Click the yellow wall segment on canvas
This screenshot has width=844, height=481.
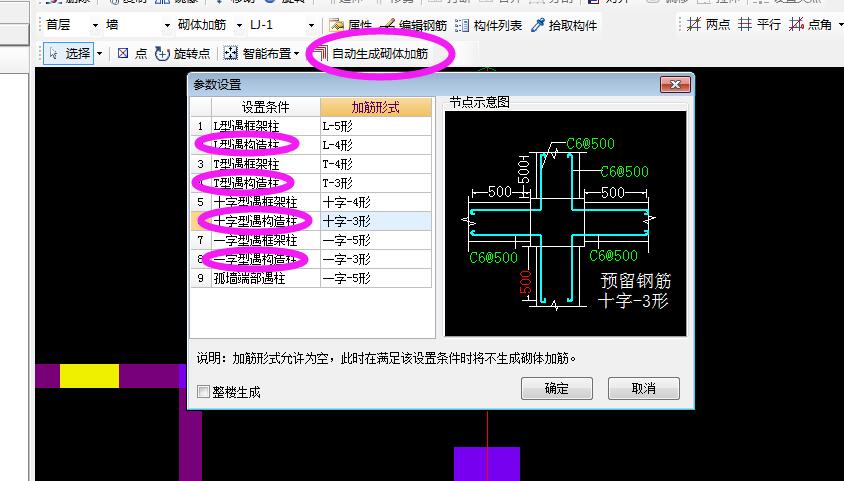(x=89, y=376)
